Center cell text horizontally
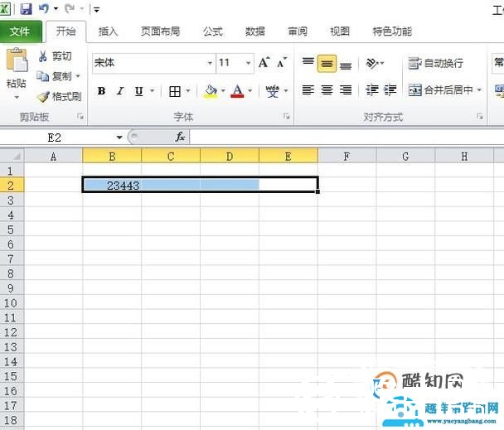The height and width of the screenshot is (430, 504). pyautogui.click(x=327, y=90)
